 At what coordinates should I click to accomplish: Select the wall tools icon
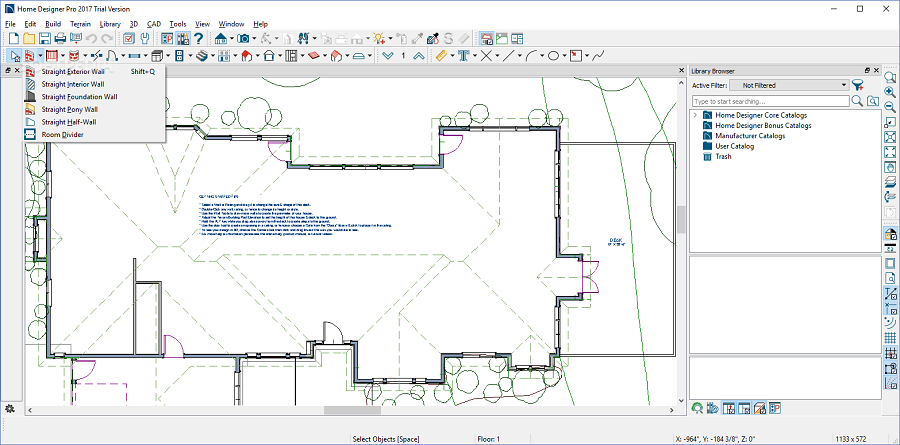(x=30, y=56)
